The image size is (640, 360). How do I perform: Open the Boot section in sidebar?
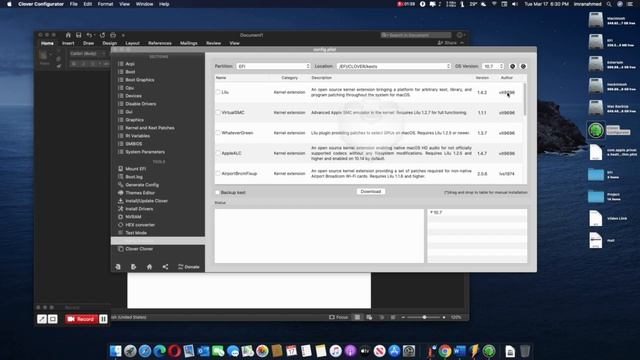point(130,72)
